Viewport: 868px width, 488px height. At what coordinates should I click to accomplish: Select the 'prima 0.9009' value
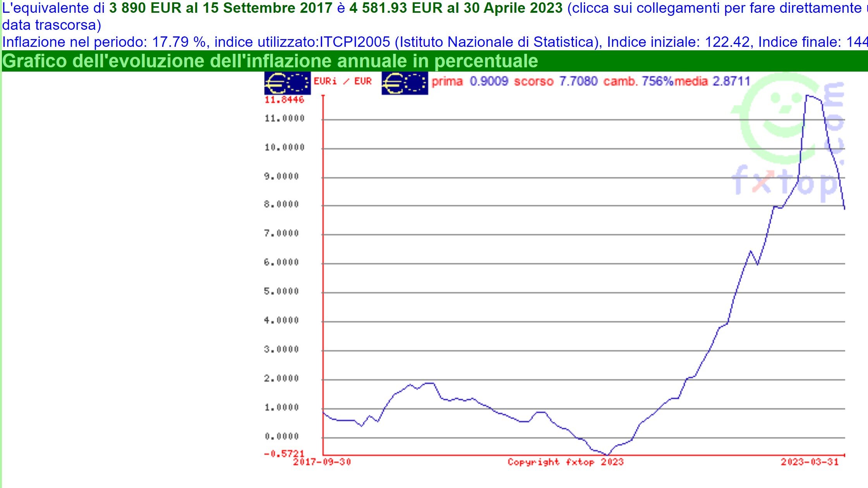tap(470, 81)
